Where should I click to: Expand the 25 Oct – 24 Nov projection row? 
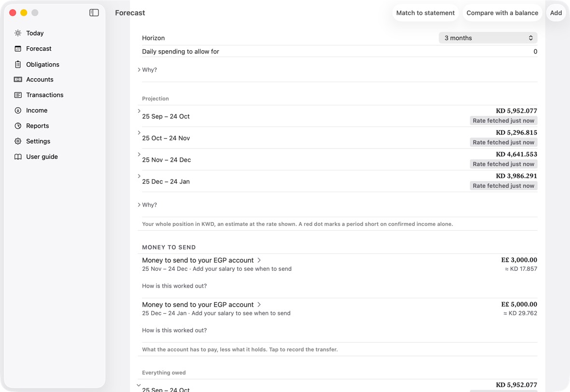pyautogui.click(x=139, y=133)
